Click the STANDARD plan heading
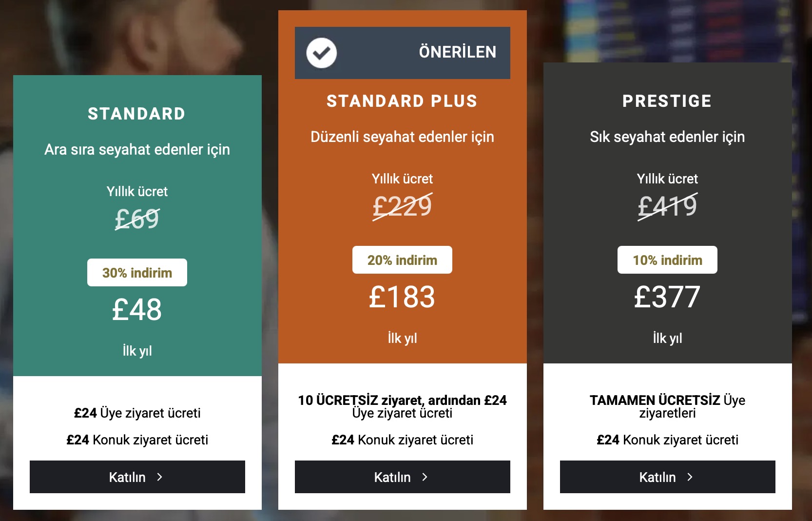Image resolution: width=812 pixels, height=521 pixels. click(x=136, y=114)
